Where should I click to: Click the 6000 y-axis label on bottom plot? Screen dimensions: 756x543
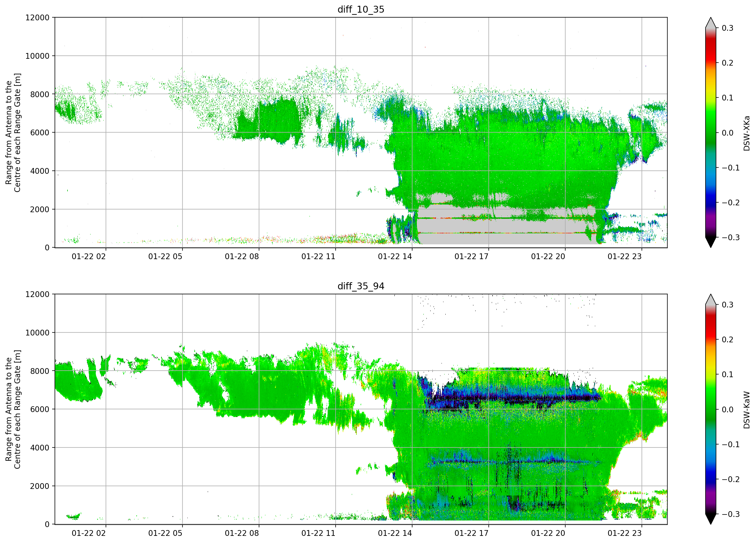click(40, 409)
